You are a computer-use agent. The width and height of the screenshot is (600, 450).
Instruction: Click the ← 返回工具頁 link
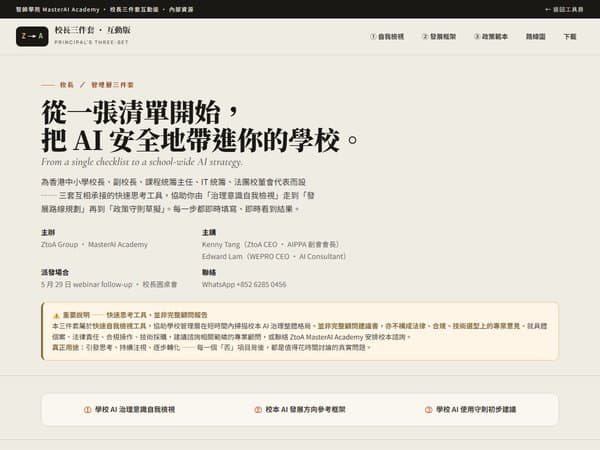tap(564, 10)
